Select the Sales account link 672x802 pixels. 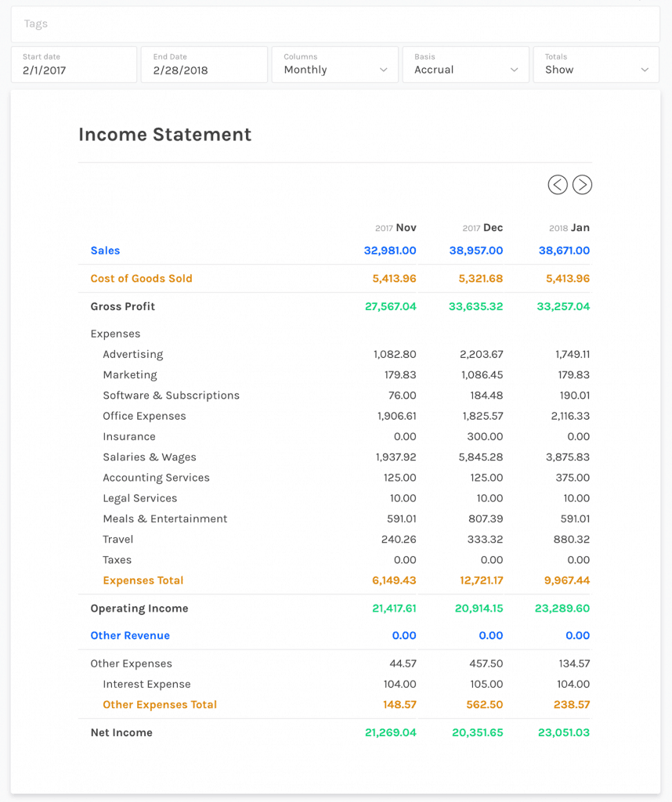[105, 251]
